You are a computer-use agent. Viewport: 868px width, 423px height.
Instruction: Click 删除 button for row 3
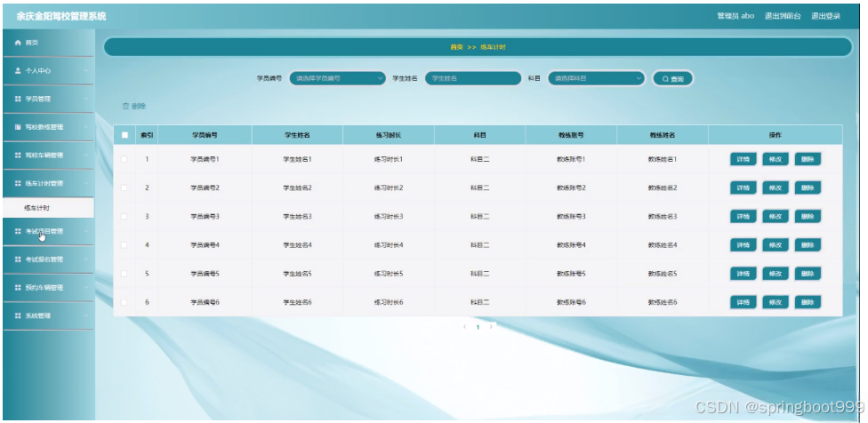pyautogui.click(x=808, y=216)
